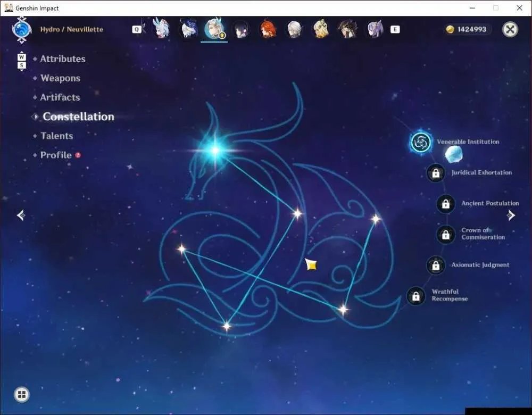
Task: Open the Profile section
Action: tap(56, 155)
